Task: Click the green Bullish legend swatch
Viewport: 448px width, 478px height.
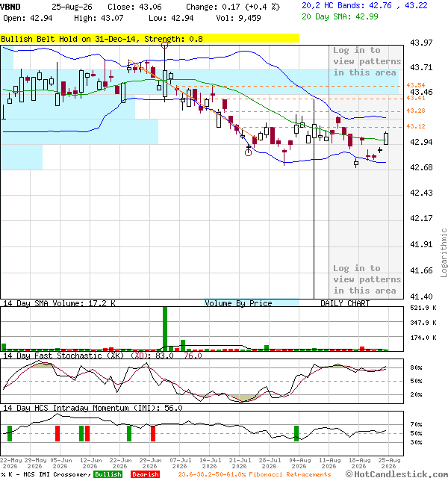Action: click(x=108, y=474)
